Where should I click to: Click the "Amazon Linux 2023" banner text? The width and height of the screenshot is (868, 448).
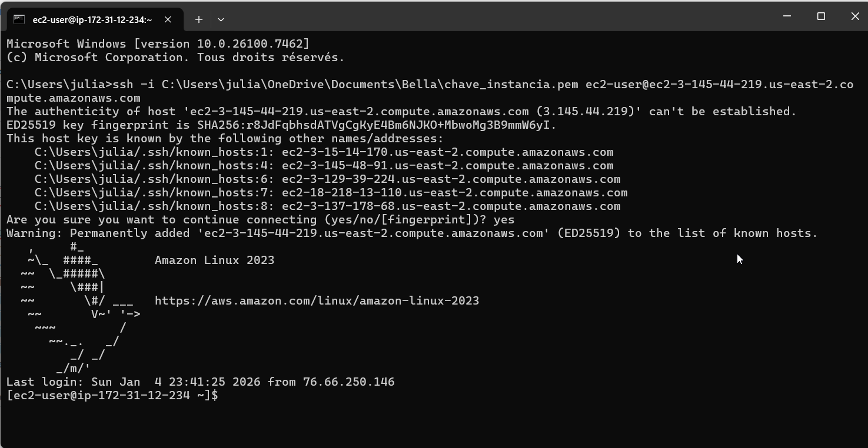coord(214,260)
